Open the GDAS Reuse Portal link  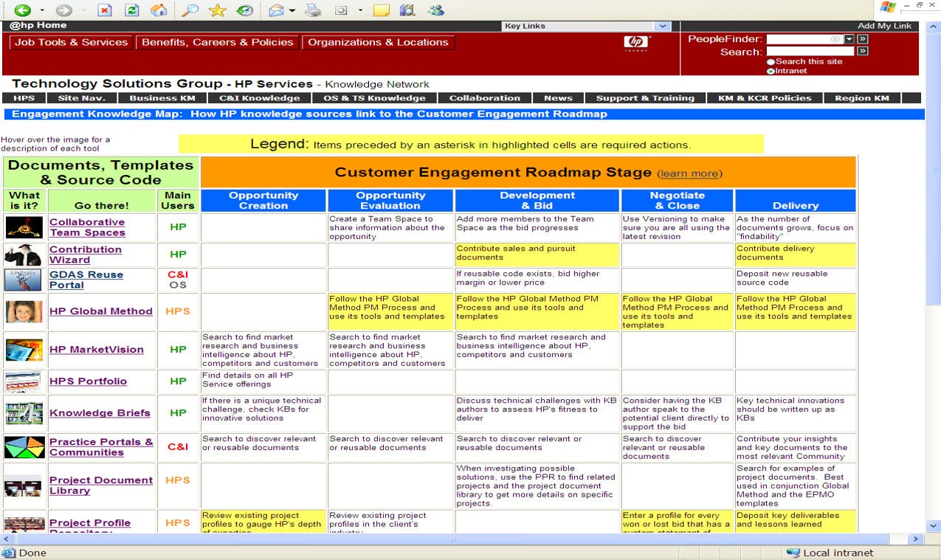(86, 280)
